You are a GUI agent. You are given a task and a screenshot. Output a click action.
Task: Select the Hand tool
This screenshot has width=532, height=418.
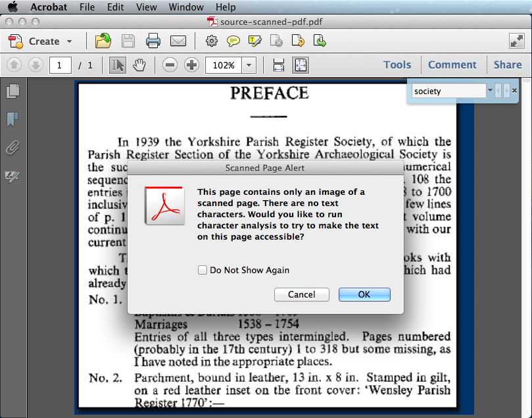pos(139,65)
